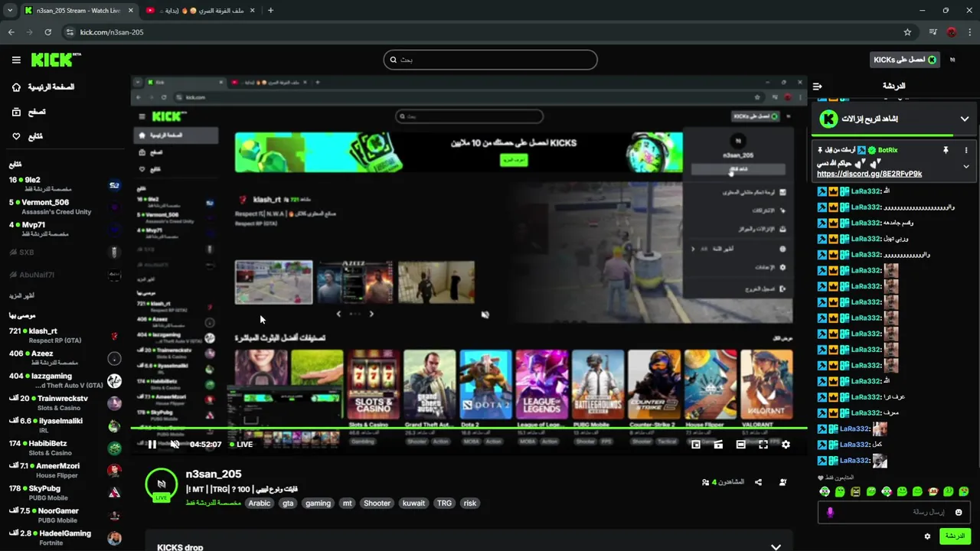Click the follow user icon beside share
The width and height of the screenshot is (980, 551).
tap(782, 482)
